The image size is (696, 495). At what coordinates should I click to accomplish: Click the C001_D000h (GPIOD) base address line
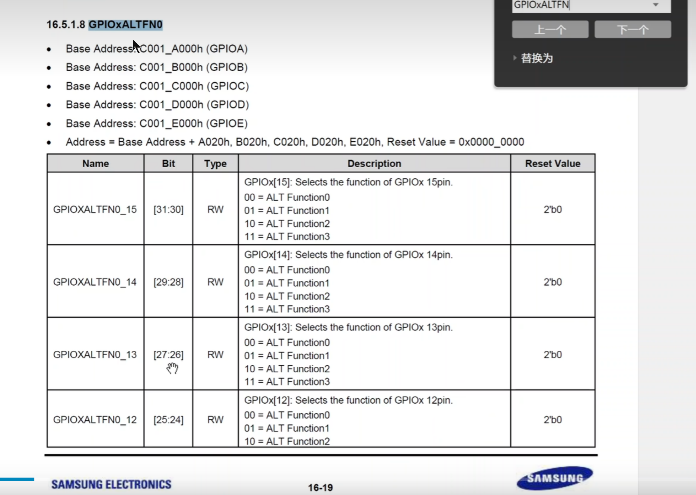157,104
